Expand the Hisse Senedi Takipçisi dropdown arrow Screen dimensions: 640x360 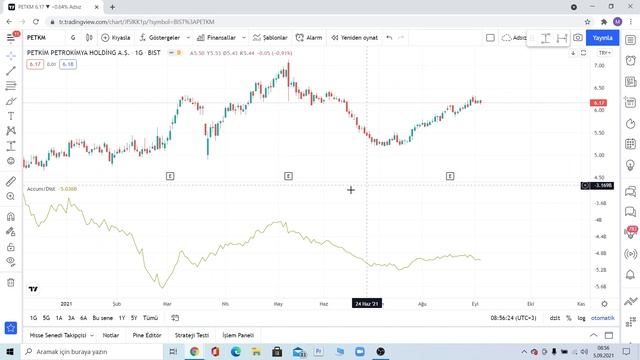click(x=92, y=335)
